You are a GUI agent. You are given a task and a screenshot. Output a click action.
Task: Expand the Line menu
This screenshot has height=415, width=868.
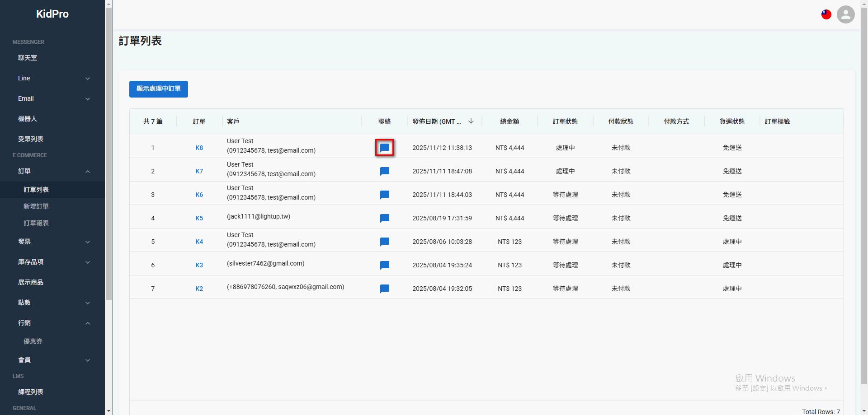[x=88, y=79]
